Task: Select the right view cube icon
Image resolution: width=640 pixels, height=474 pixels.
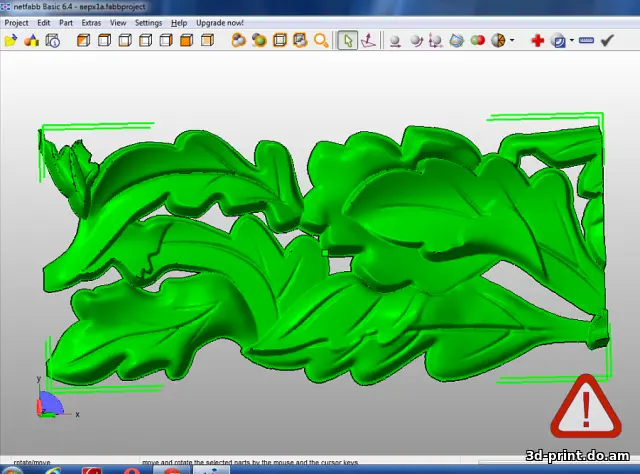Action: 166,40
